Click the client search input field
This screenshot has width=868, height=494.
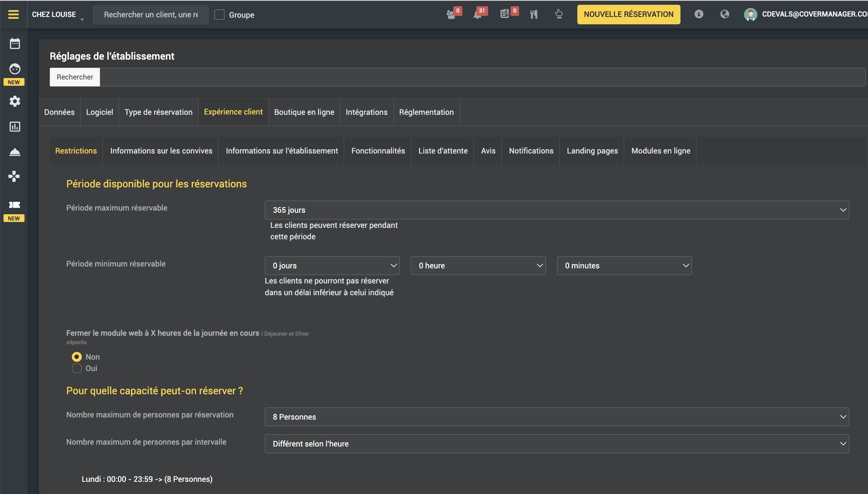click(151, 15)
